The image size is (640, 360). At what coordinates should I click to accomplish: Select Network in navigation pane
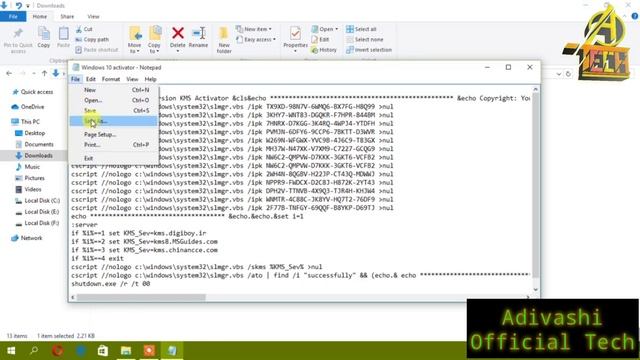[27, 238]
